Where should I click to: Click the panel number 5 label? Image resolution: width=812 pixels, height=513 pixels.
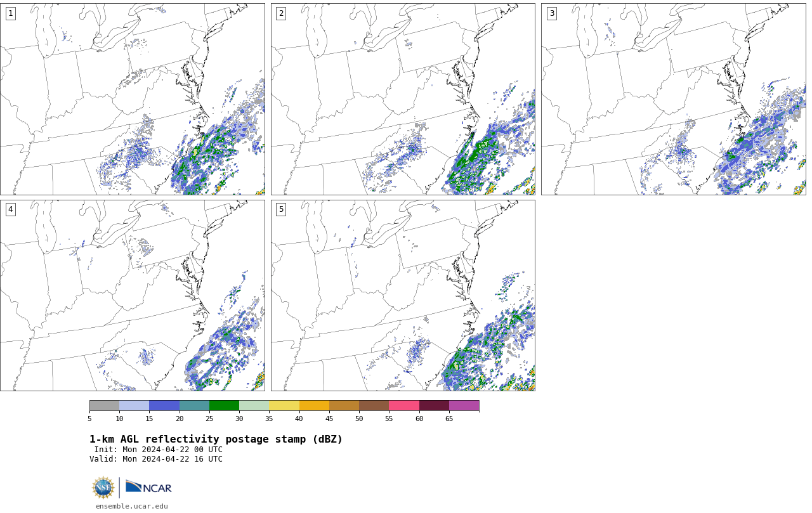click(x=281, y=209)
